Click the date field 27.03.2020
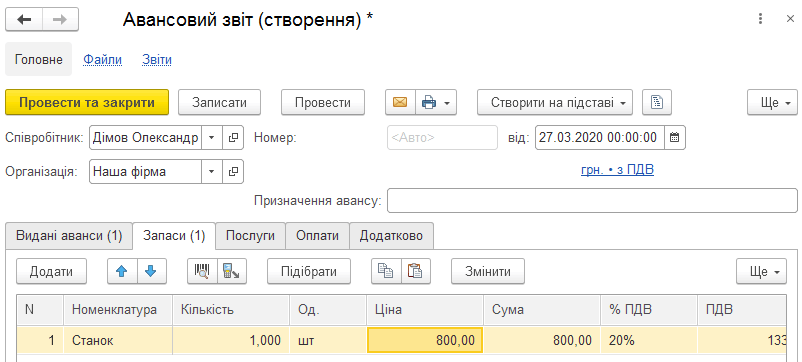Screen dimensions: 802x362 [600, 138]
